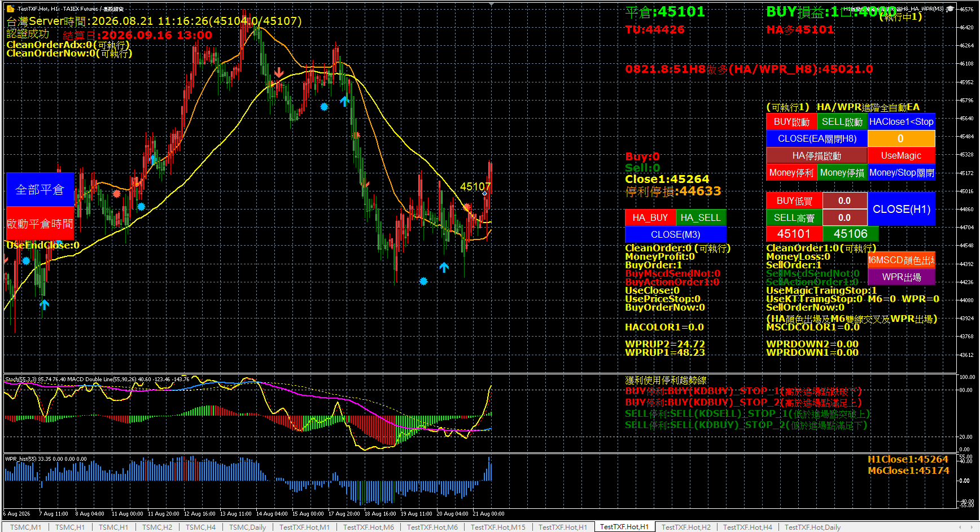Select the 45107 price label on the chart

475,186
